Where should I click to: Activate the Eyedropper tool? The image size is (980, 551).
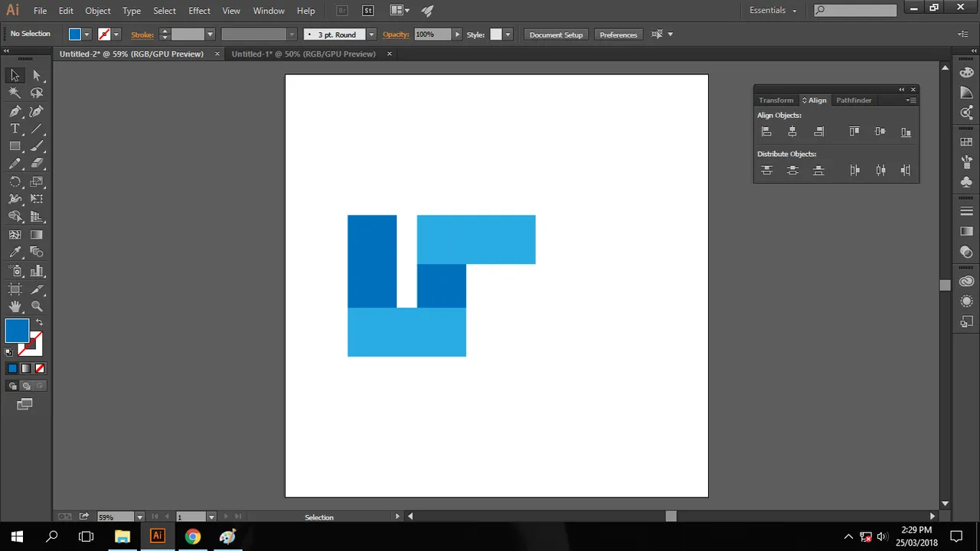pos(15,253)
